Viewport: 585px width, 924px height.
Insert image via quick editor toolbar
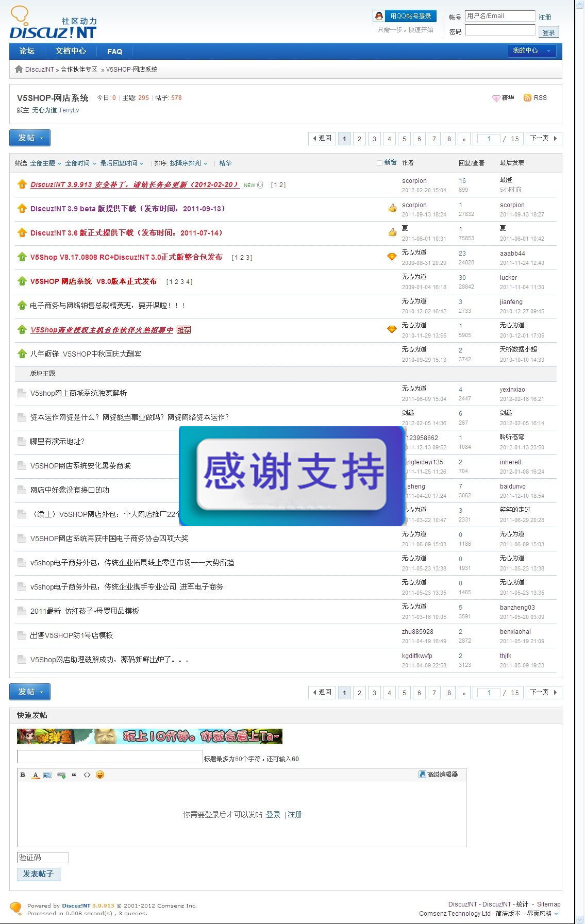pyautogui.click(x=47, y=775)
